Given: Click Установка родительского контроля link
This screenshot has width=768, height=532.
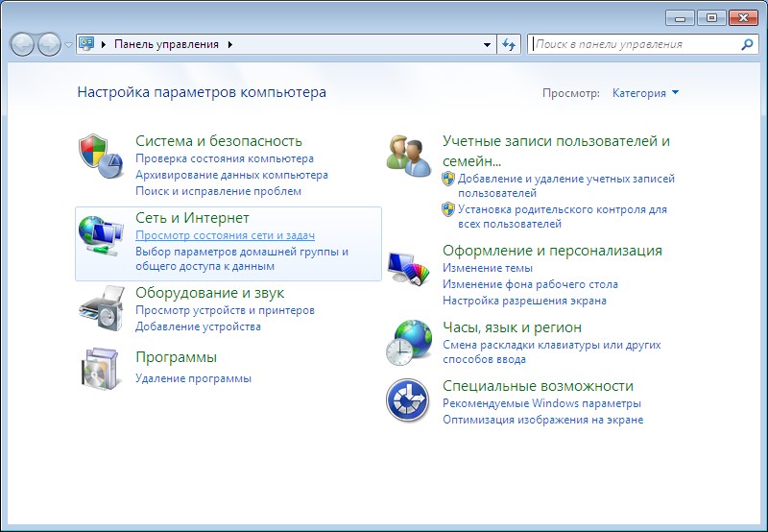Looking at the screenshot, I should point(563,216).
